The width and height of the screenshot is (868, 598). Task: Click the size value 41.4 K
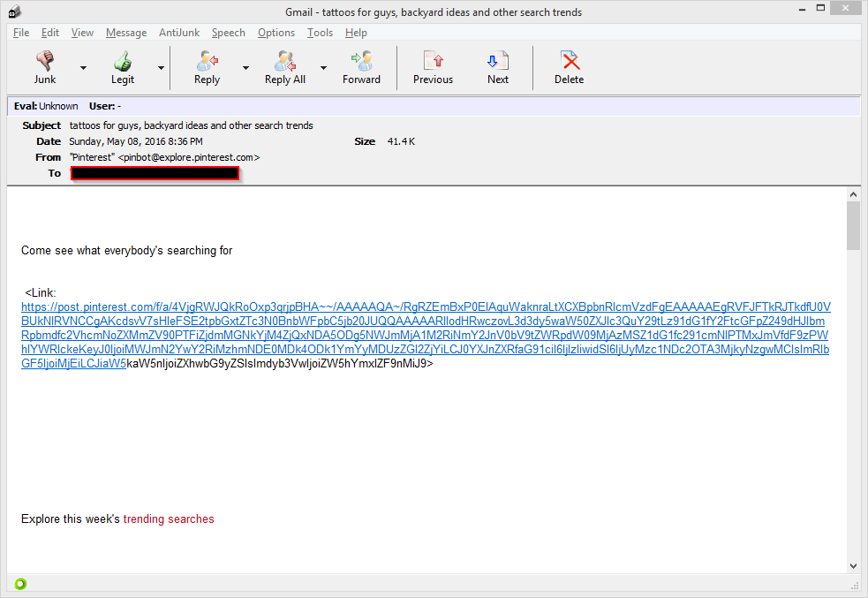pos(402,141)
